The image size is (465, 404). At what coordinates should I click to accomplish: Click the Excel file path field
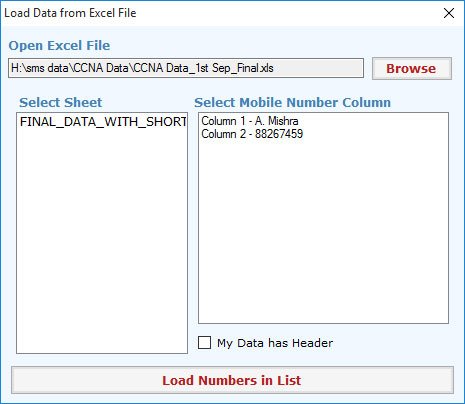click(x=186, y=68)
